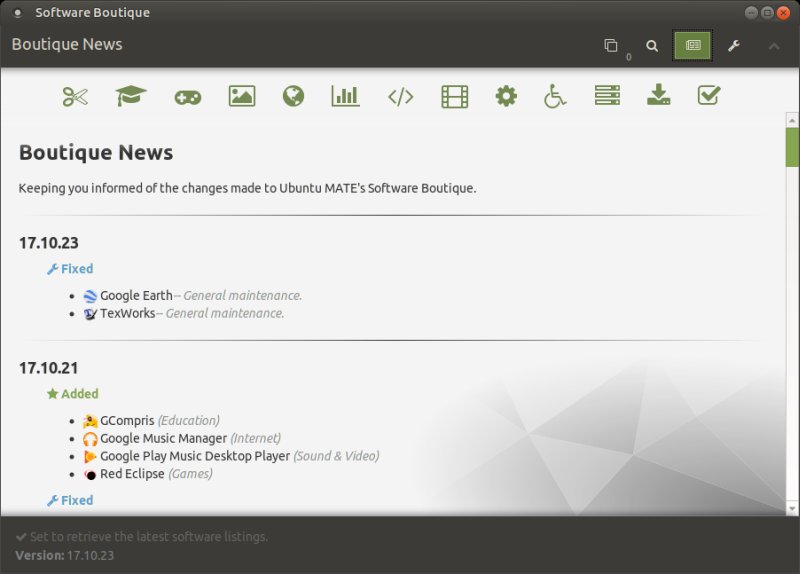Open the Office bar chart category
The width and height of the screenshot is (800, 574).
[345, 96]
